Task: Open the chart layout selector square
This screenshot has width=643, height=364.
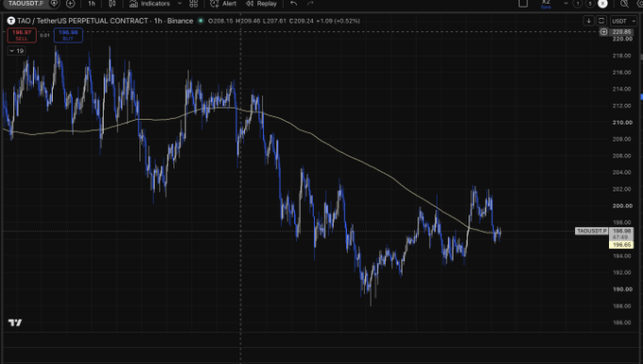Action: click(523, 3)
